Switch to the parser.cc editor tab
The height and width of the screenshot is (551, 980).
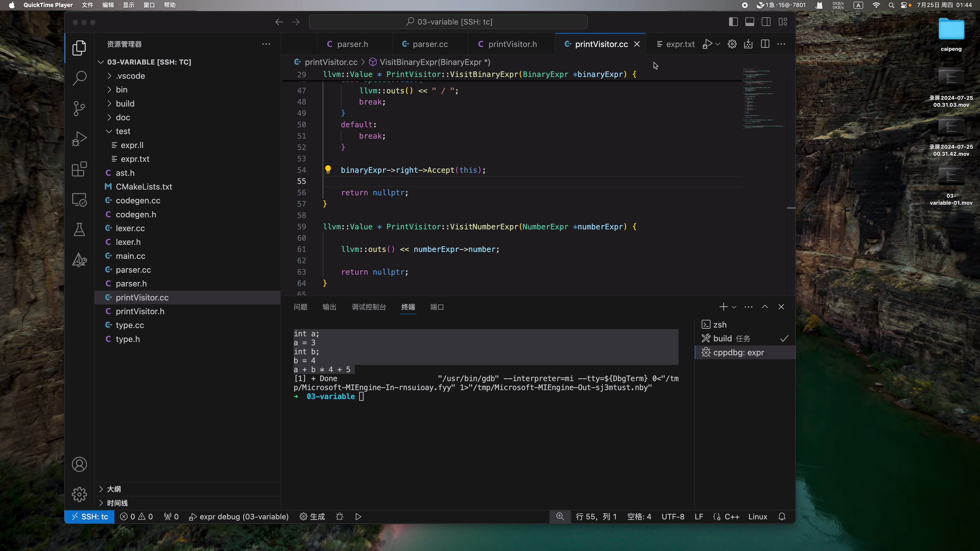point(430,44)
